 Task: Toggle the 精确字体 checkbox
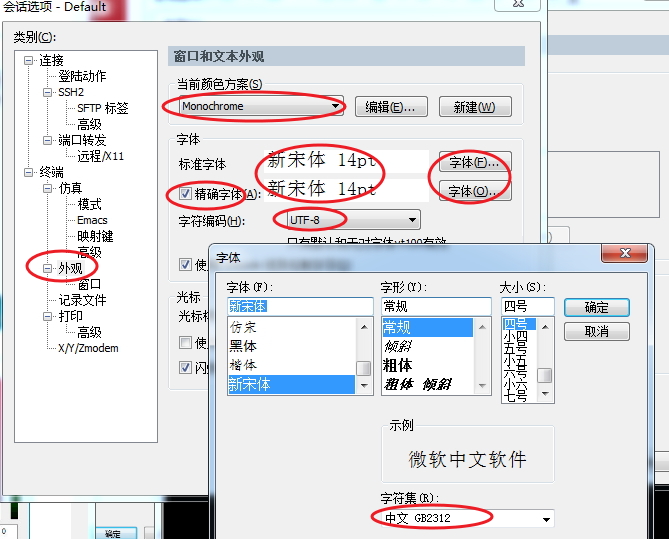pyautogui.click(x=185, y=194)
